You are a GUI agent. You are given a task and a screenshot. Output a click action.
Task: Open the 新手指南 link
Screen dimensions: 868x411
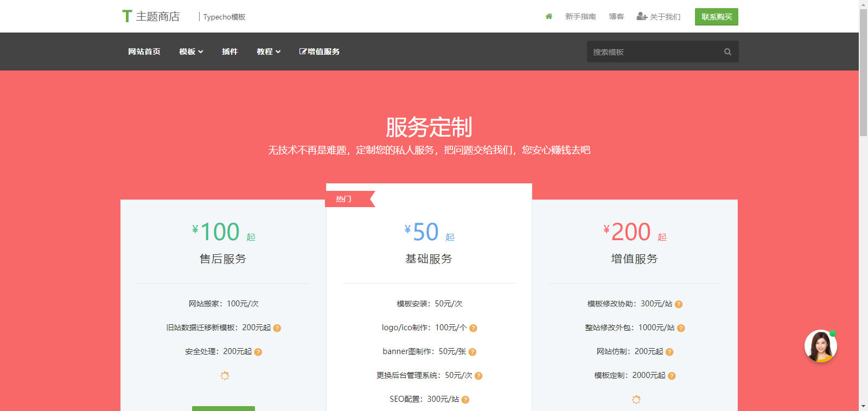[x=580, y=17]
